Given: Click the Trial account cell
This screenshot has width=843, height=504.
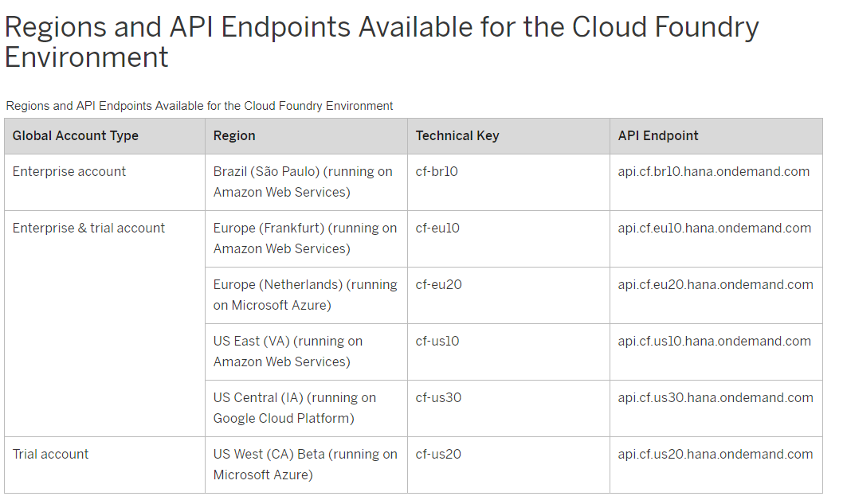Looking at the screenshot, I should click(x=51, y=454).
